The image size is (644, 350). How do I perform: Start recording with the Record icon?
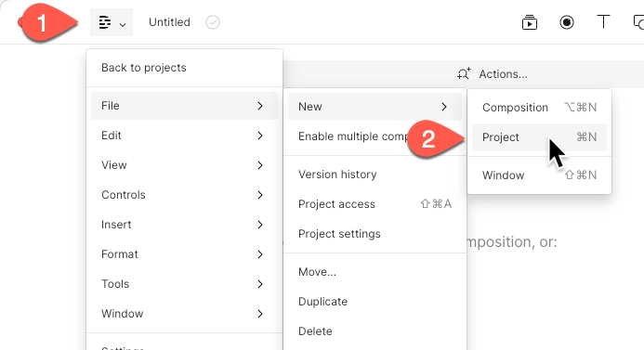coord(566,22)
